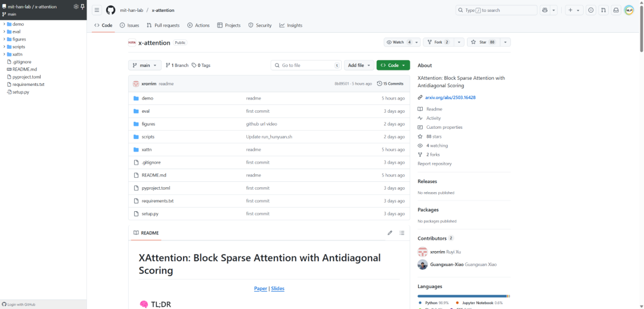
Task: Edit README with the pencil icon
Action: [x=390, y=233]
